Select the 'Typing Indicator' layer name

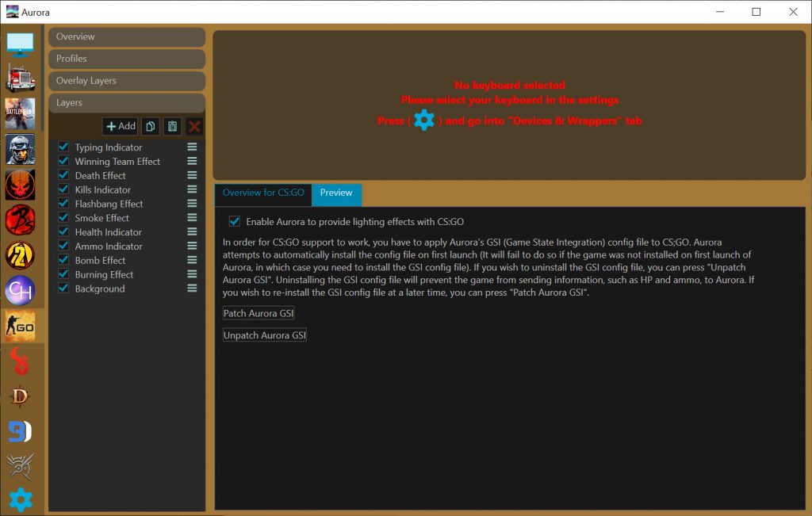[108, 147]
